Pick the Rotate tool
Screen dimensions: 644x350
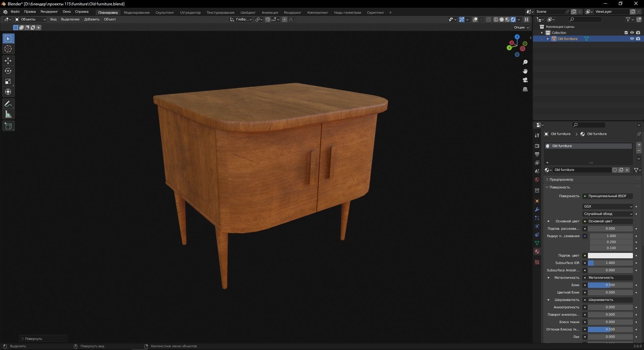(8, 71)
